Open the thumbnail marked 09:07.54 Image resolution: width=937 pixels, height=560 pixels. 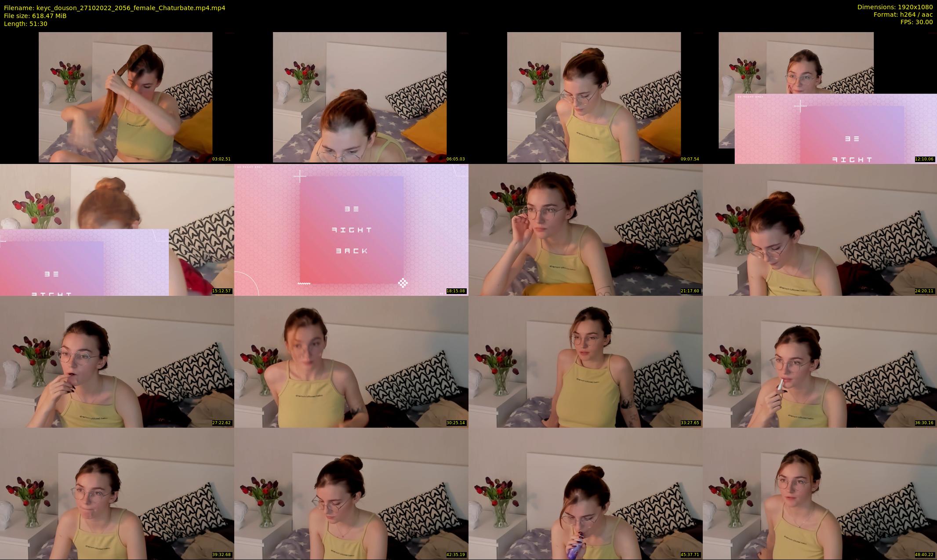point(594,97)
